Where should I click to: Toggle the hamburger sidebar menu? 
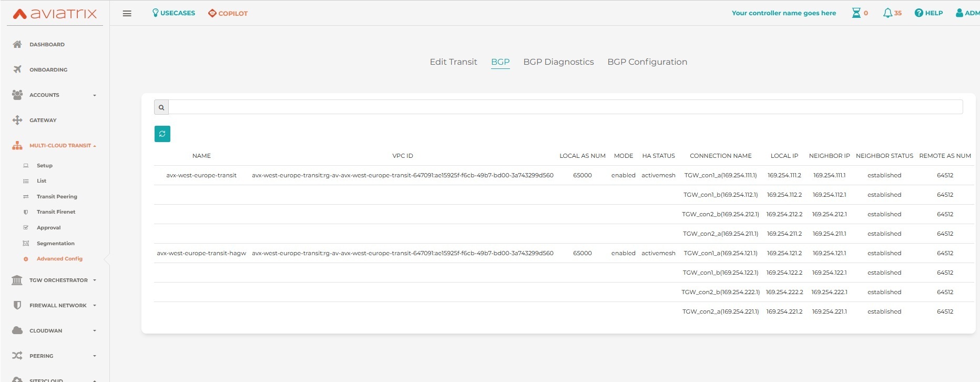[127, 13]
